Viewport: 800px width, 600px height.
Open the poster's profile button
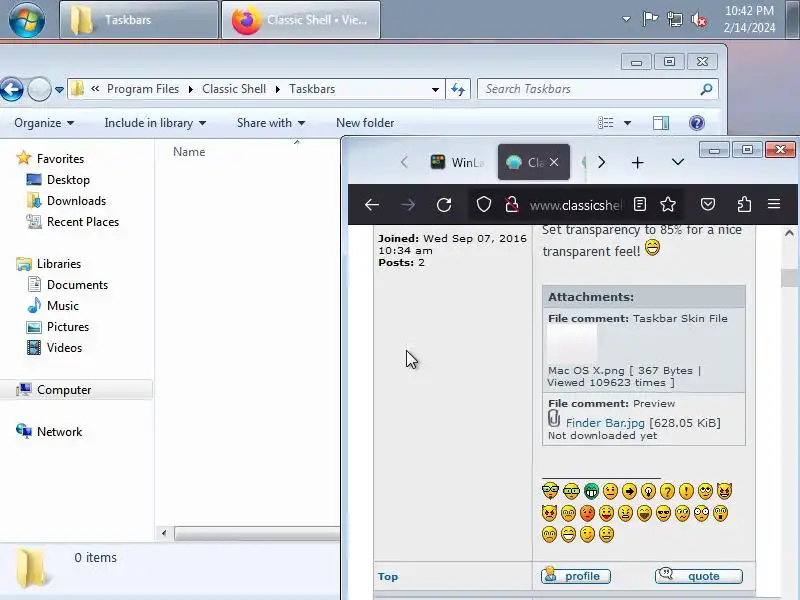pos(576,576)
